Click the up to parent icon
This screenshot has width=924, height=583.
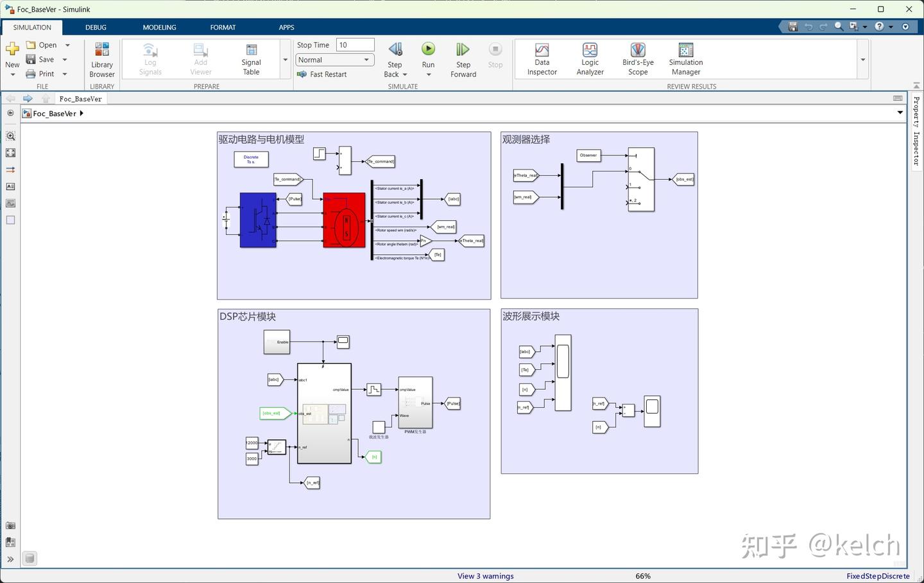point(46,98)
